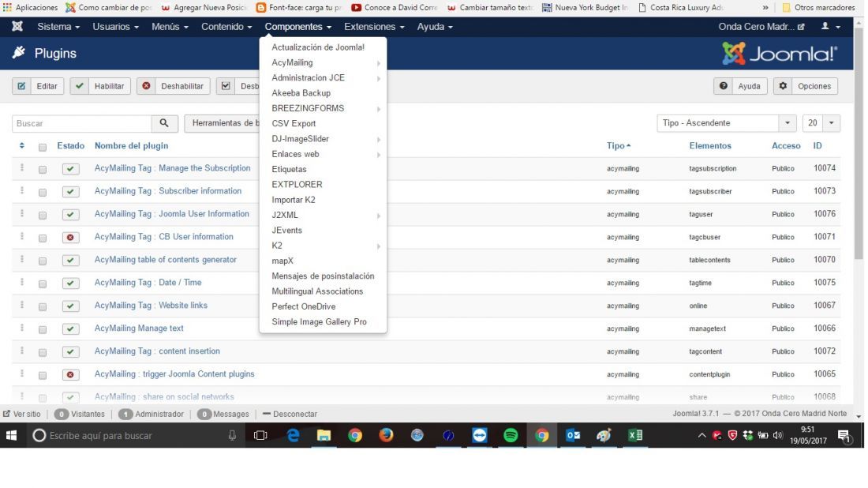Launch Microsoft Edge from the taskbar
The image size is (868, 488).
coord(293,436)
